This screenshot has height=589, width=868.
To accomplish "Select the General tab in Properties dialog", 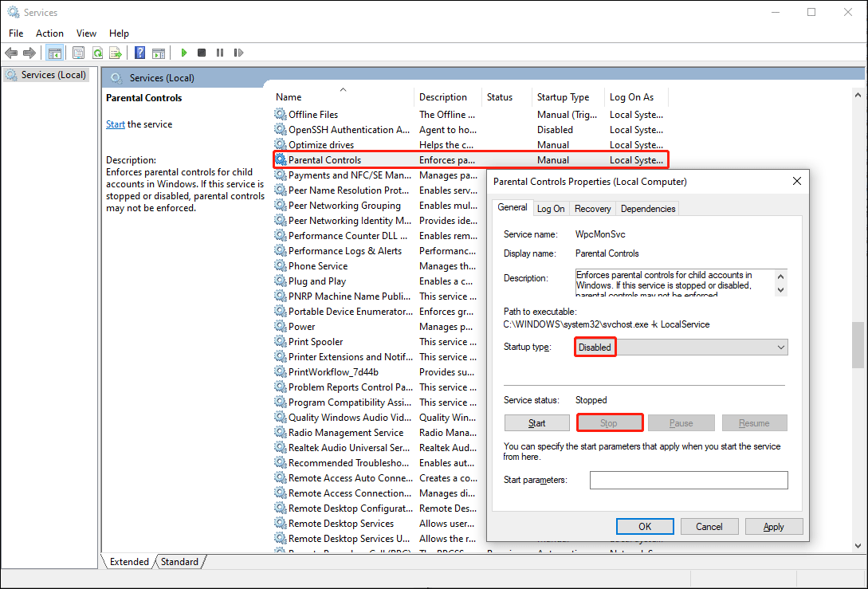I will pyautogui.click(x=512, y=207).
